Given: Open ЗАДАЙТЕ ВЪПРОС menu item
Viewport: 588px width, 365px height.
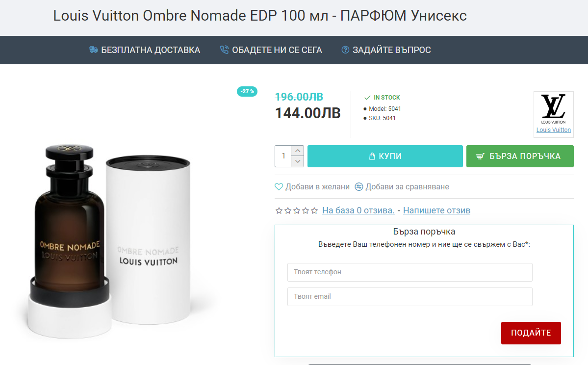Looking at the screenshot, I should click(391, 50).
